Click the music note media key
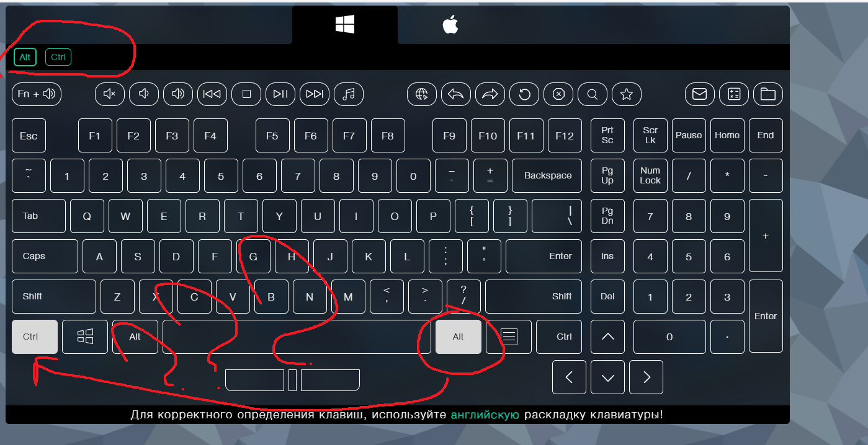Viewport: 868px width, 445px height. pyautogui.click(x=349, y=94)
